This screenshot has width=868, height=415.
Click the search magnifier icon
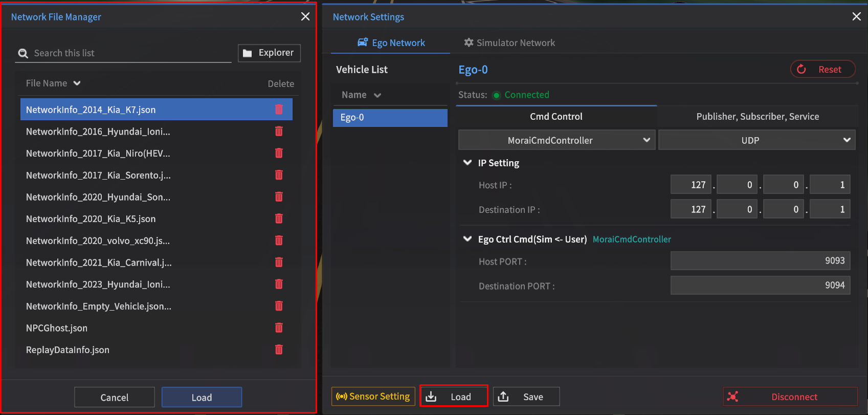(23, 53)
